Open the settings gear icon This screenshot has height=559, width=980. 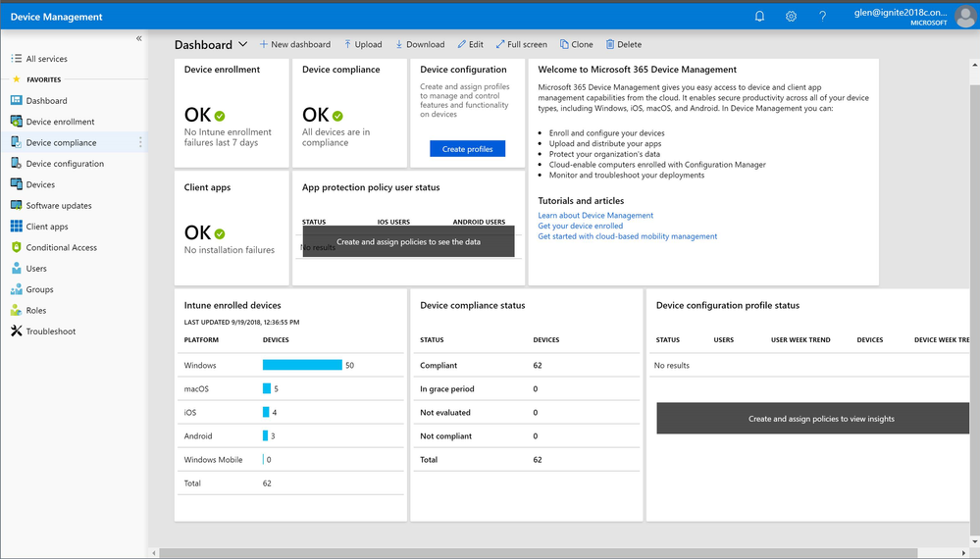point(791,17)
